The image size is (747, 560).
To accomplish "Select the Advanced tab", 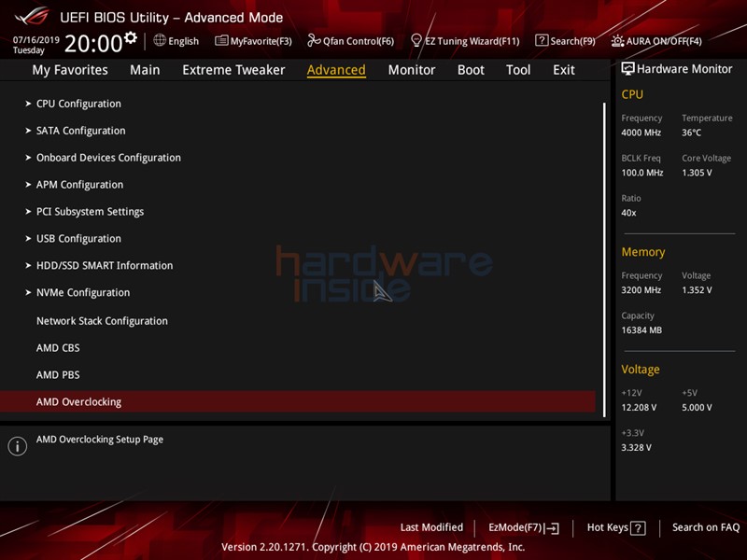I will pos(336,70).
